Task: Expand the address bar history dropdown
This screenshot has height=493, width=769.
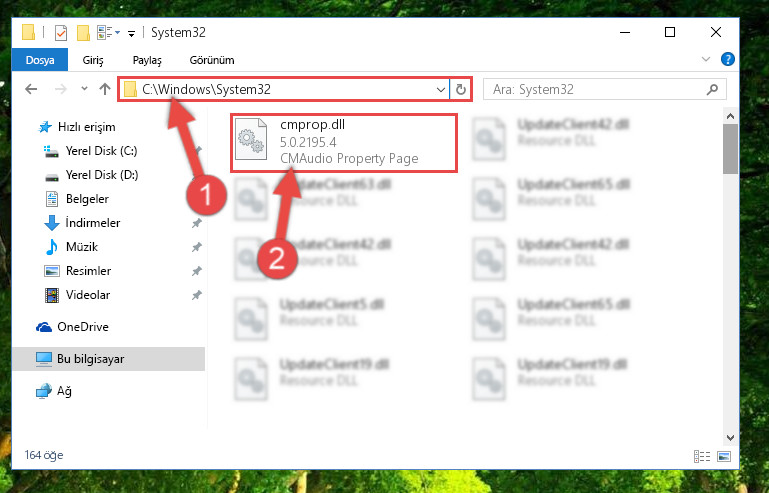Action: click(x=440, y=89)
